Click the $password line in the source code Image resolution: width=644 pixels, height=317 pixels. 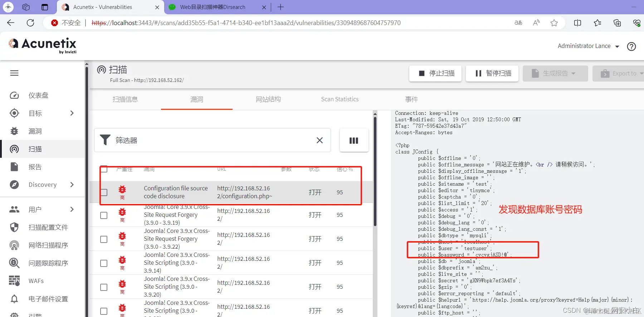464,255
